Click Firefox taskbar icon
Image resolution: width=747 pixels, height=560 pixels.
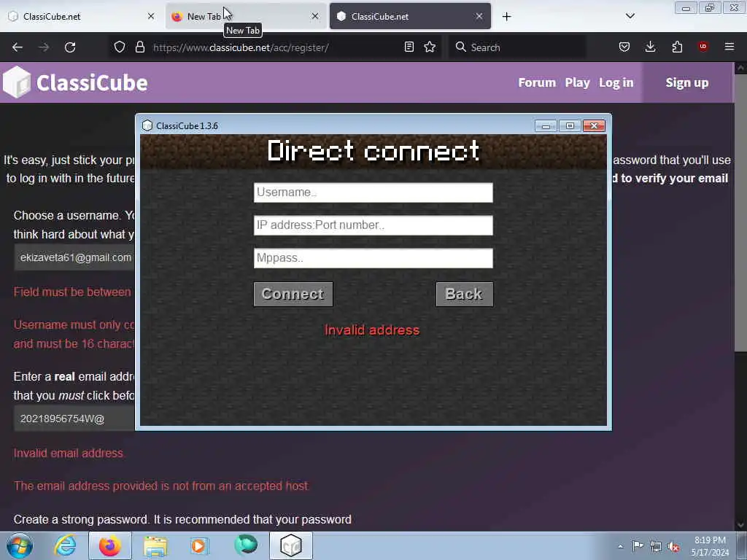[110, 545]
